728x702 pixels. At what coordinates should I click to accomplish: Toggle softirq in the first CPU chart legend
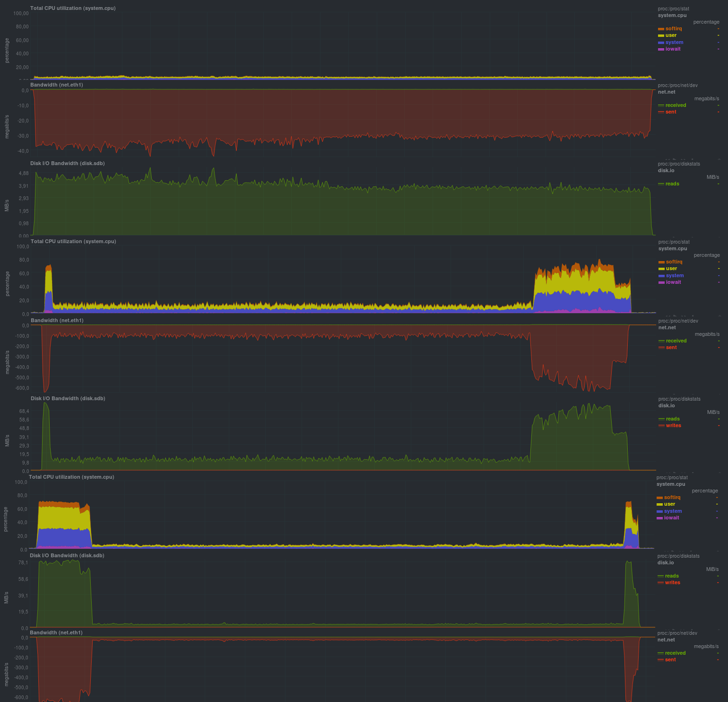tap(674, 29)
